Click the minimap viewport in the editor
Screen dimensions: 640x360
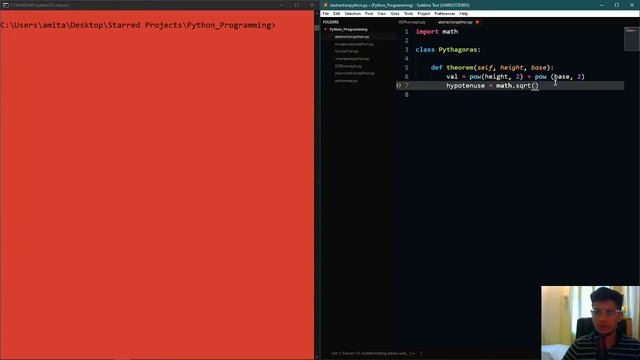point(631,39)
